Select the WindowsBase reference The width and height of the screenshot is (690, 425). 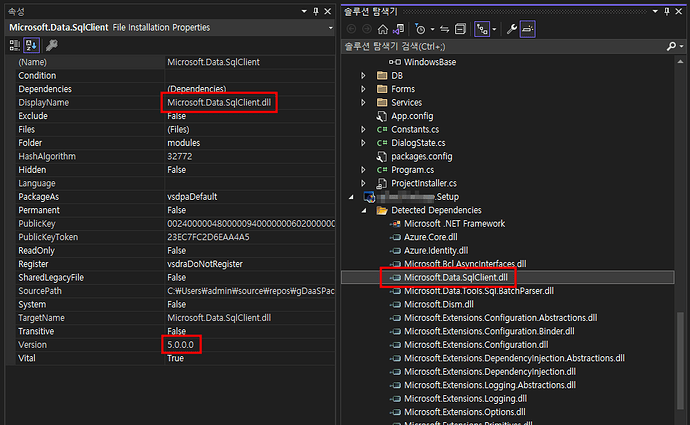coord(430,62)
